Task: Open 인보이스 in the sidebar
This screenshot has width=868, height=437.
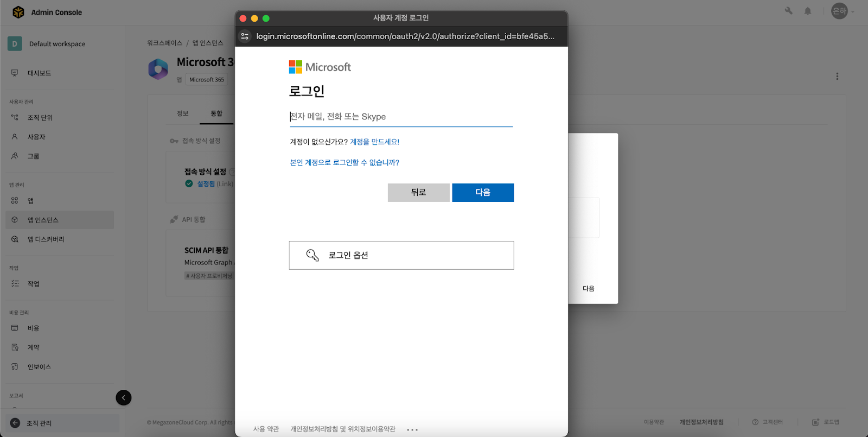Action: (39, 366)
